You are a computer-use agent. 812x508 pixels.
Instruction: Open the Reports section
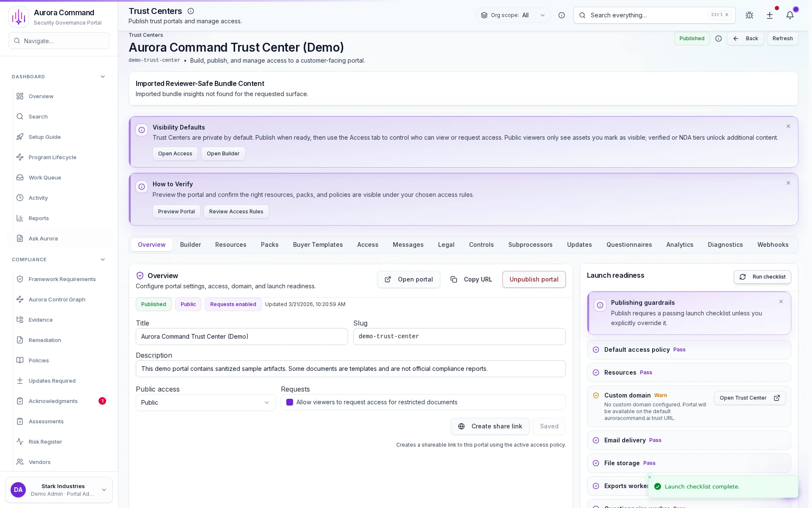[x=38, y=218]
